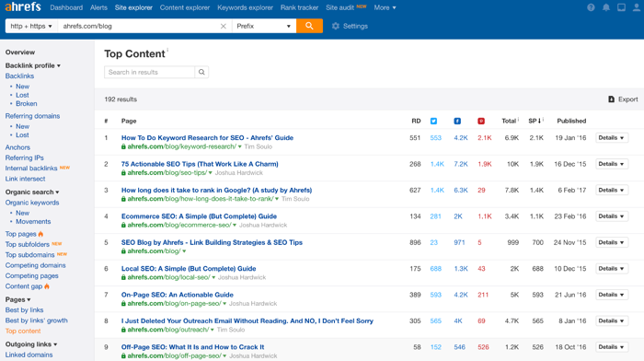Open Details dropdown for Ecommerce SEO row
Image resolution: width=644 pixels, height=361 pixels.
(612, 215)
